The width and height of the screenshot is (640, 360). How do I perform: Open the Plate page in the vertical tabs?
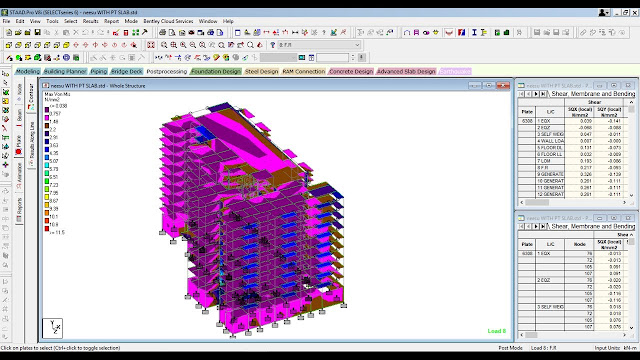[x=19, y=144]
